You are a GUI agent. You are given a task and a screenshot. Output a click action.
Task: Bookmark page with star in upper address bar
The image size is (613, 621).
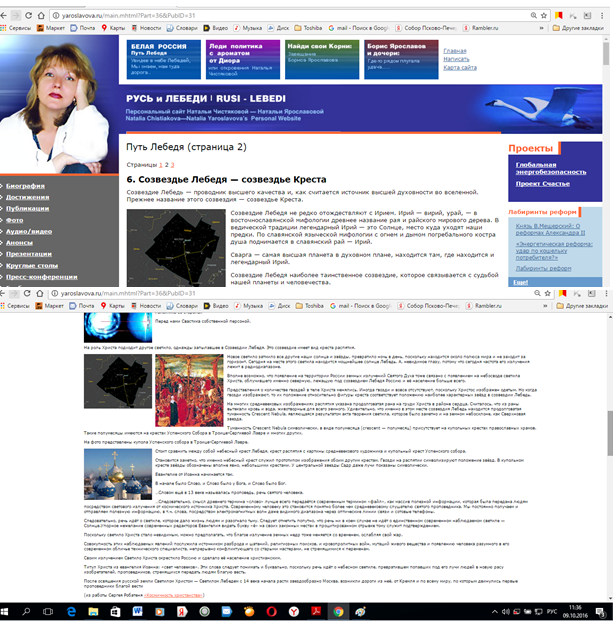[544, 15]
